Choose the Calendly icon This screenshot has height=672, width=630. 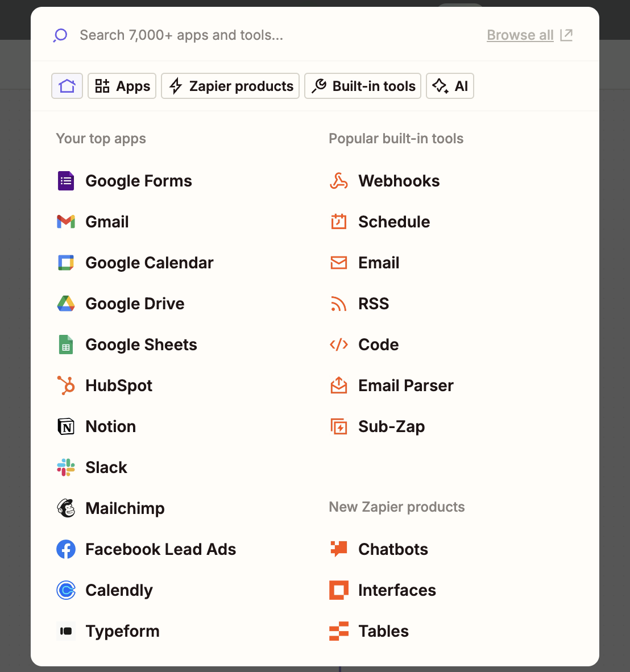click(66, 590)
